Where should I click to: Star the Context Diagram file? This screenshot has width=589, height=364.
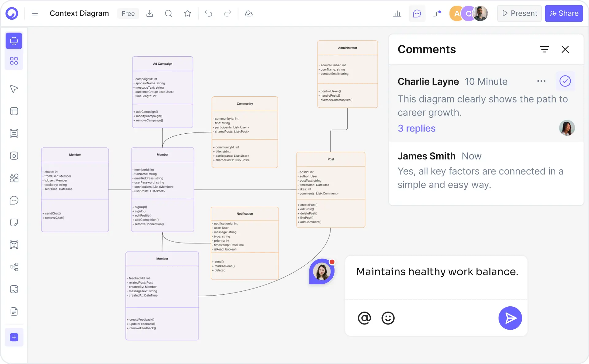(187, 13)
